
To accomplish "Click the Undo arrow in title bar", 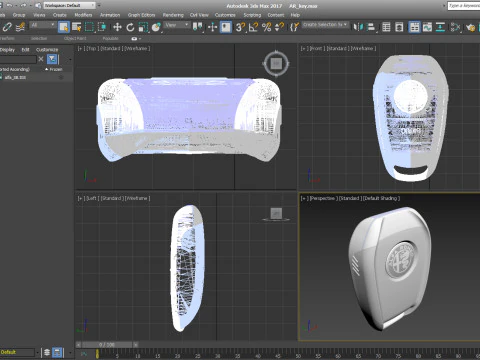I will [x=9, y=5].
